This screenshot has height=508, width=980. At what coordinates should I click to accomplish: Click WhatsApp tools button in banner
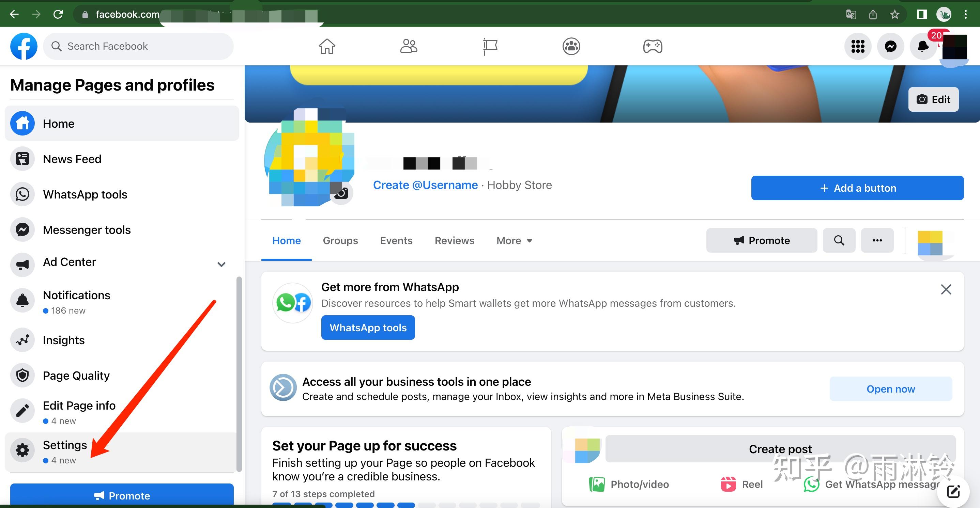(367, 327)
